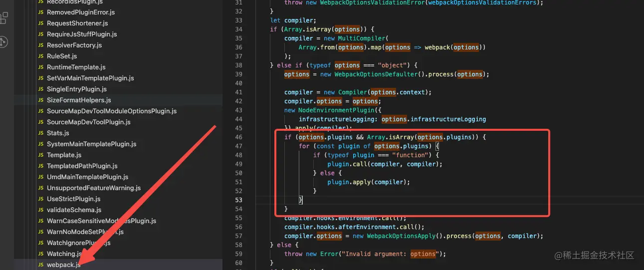Click the JS icon beside UseStrictPlugin.js

tap(41, 199)
